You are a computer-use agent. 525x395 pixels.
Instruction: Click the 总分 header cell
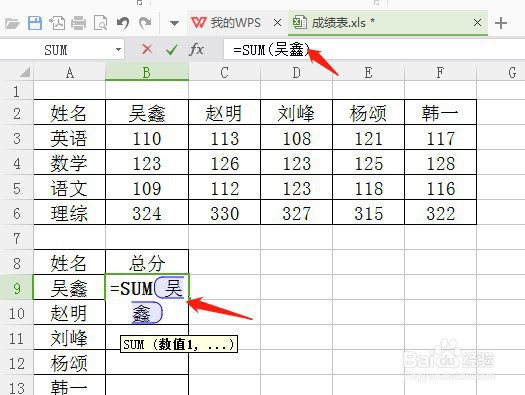pos(147,262)
